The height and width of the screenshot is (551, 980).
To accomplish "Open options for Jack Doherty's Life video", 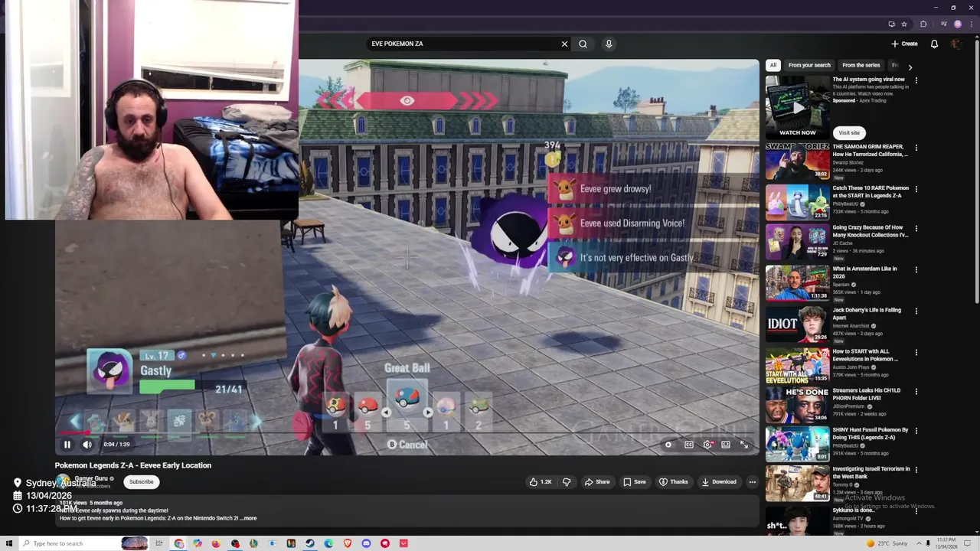I will pyautogui.click(x=916, y=311).
